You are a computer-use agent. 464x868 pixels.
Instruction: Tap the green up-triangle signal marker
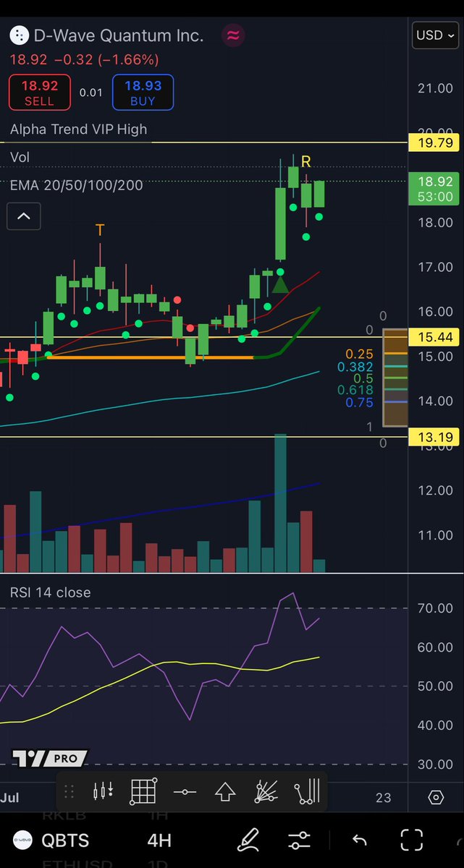pyautogui.click(x=280, y=284)
